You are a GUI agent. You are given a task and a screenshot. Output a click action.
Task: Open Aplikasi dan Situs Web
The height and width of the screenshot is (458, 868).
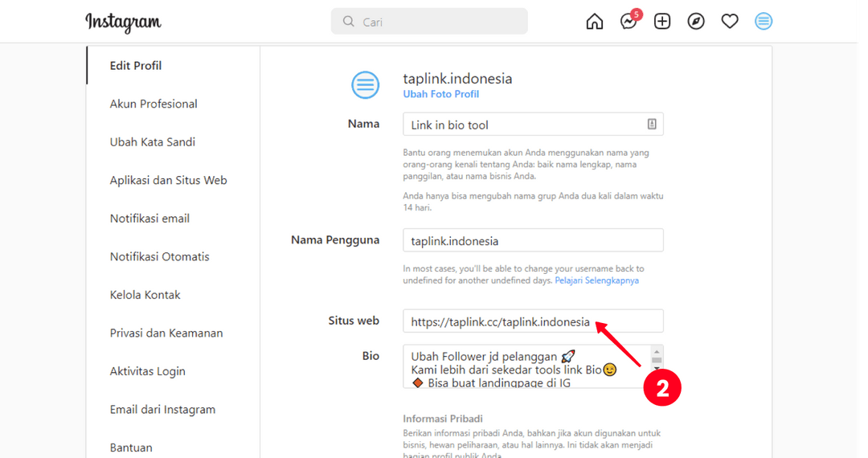[168, 180]
